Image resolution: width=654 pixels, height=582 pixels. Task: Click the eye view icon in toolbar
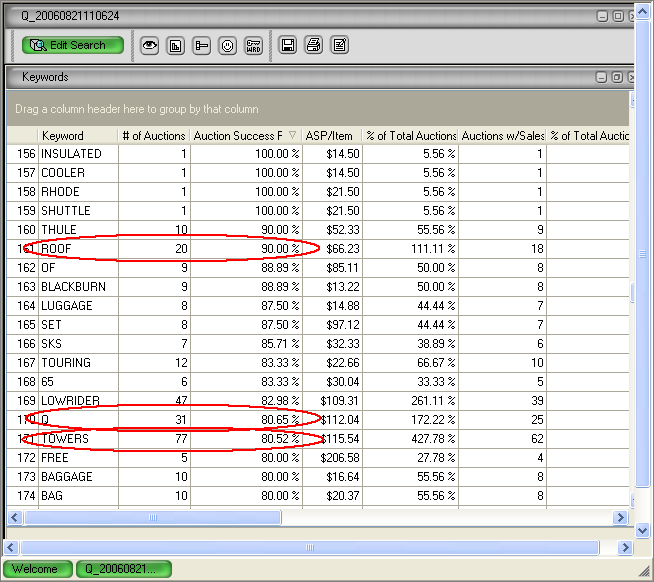point(150,45)
